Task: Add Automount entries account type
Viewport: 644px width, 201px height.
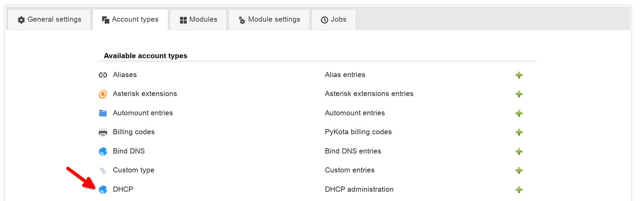Action: (519, 113)
